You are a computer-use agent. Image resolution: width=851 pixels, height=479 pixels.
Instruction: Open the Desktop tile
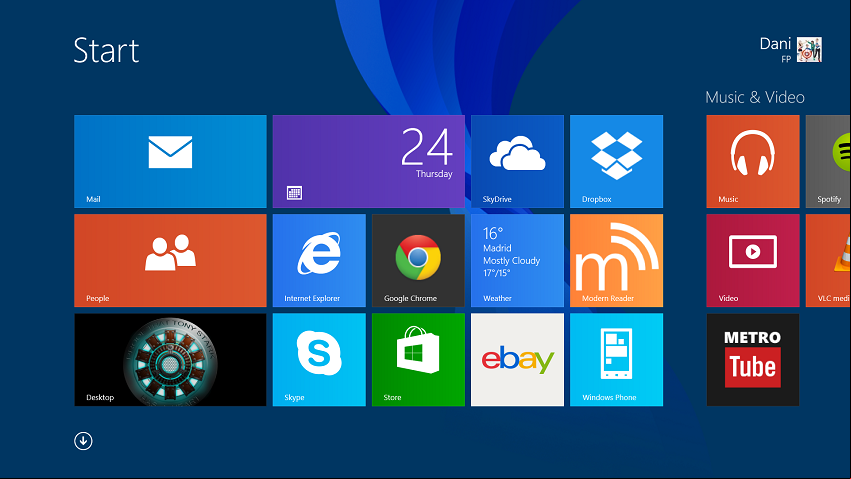click(170, 360)
